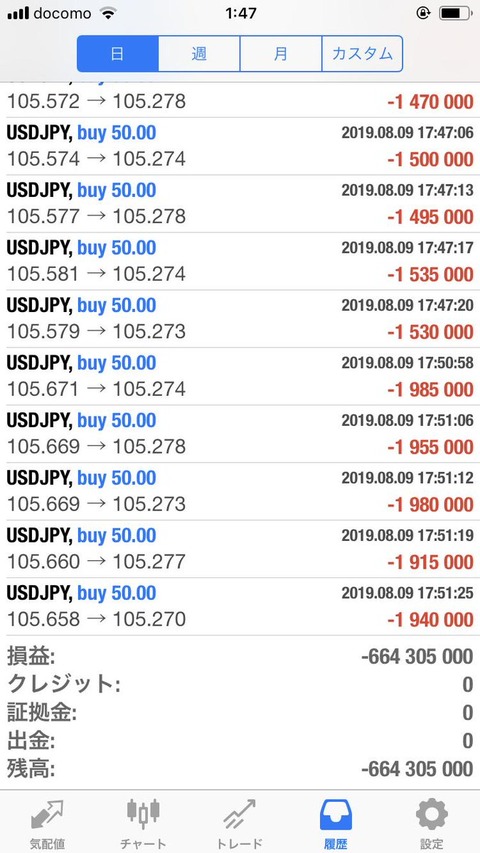This screenshot has width=480, height=853.
Task: Select the 日 day period segment
Action: click(118, 54)
